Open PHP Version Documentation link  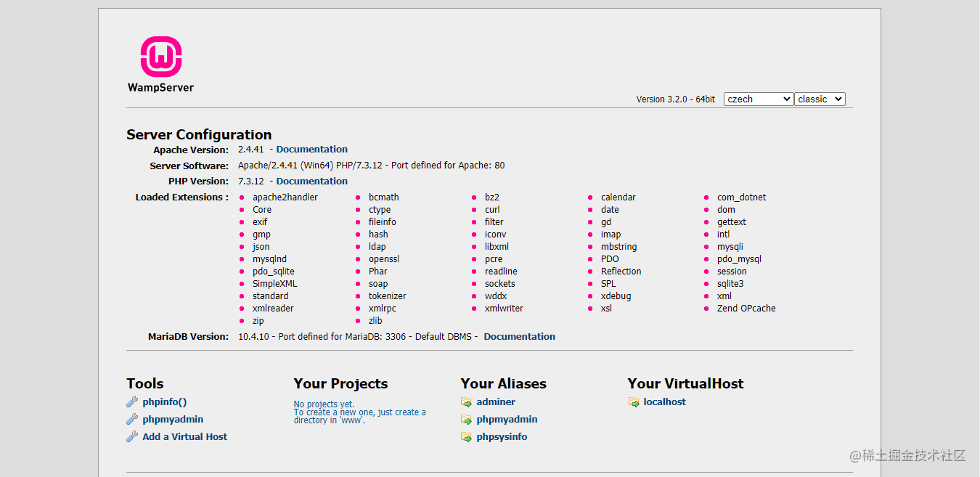coord(311,182)
